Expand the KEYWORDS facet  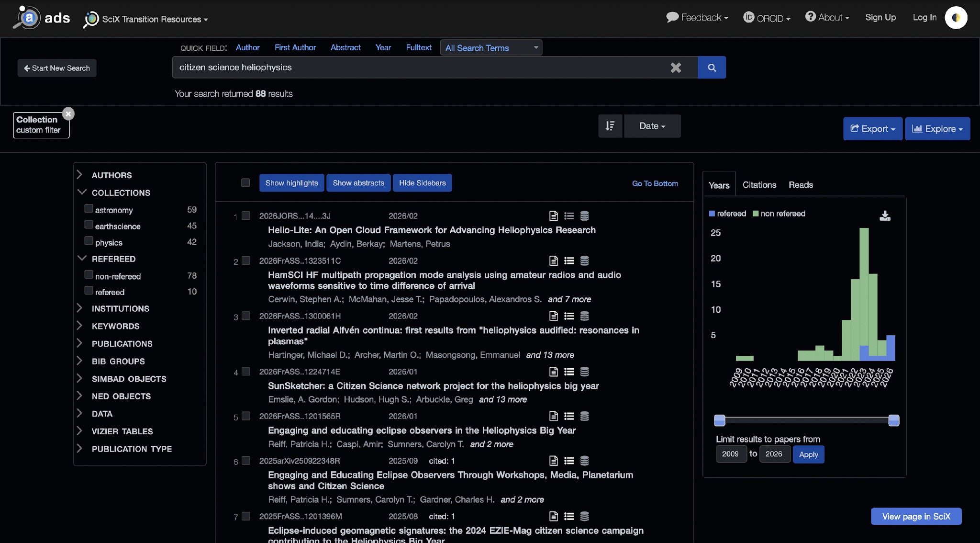[x=80, y=326]
